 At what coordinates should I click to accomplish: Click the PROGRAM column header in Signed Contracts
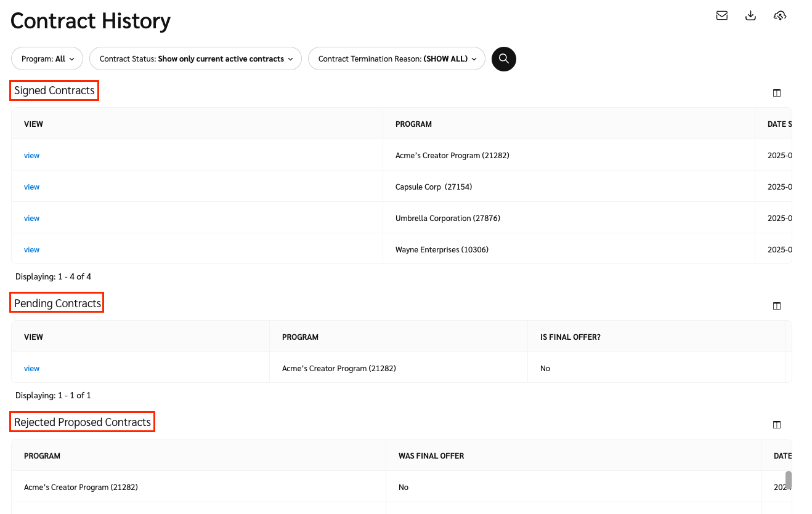pyautogui.click(x=413, y=124)
